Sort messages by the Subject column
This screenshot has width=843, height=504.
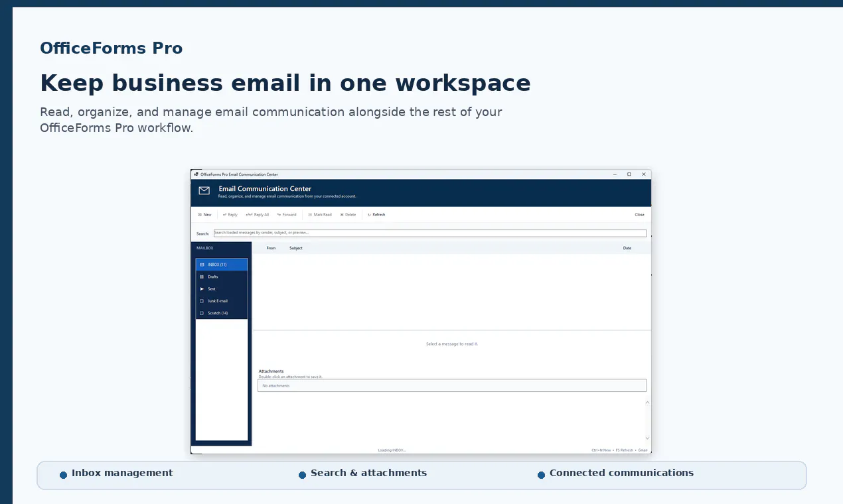[296, 248]
